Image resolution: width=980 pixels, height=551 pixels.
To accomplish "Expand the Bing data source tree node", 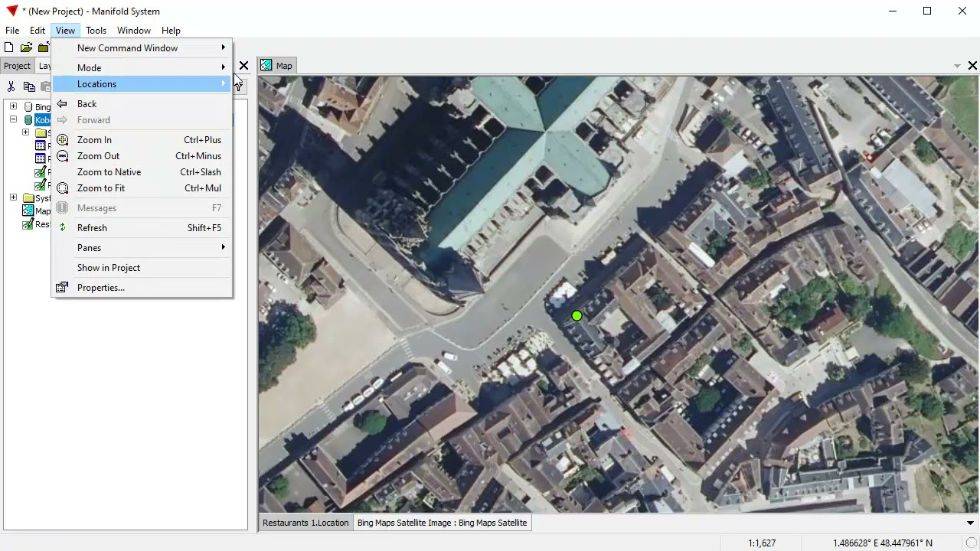I will [13, 106].
